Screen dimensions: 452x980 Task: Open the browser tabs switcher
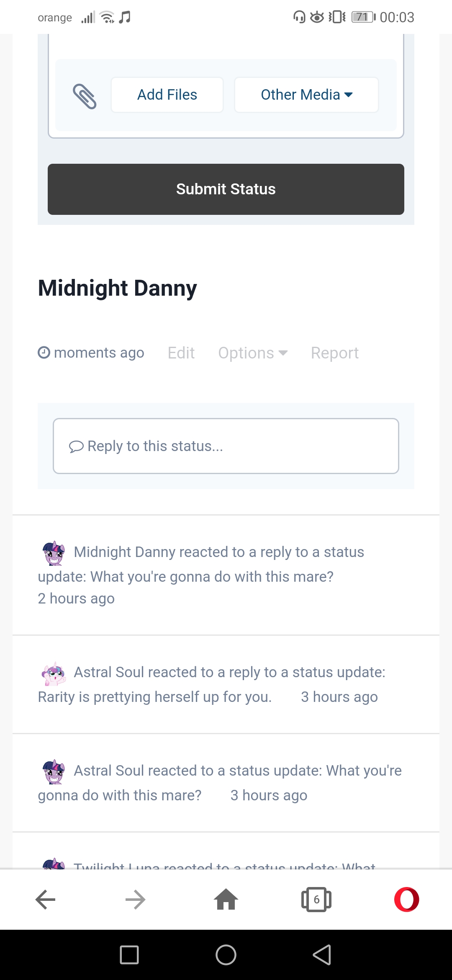point(316,899)
